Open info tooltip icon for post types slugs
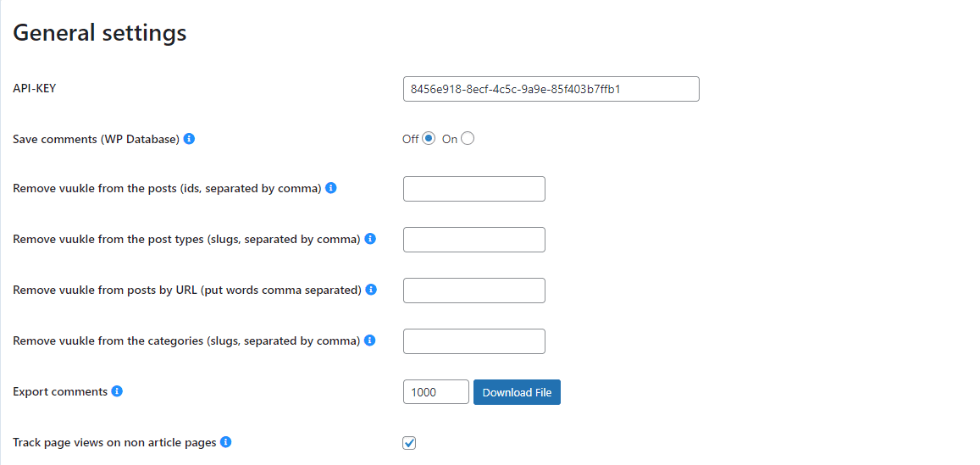 click(x=370, y=239)
